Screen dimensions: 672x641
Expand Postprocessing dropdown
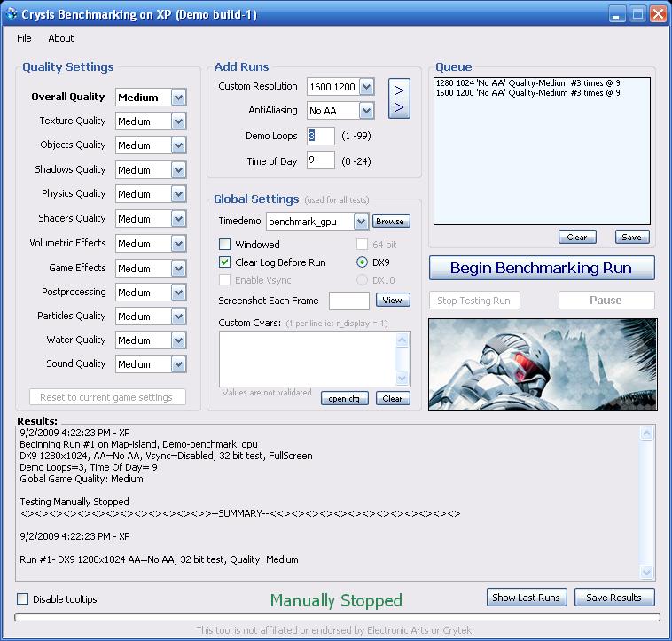click(179, 293)
